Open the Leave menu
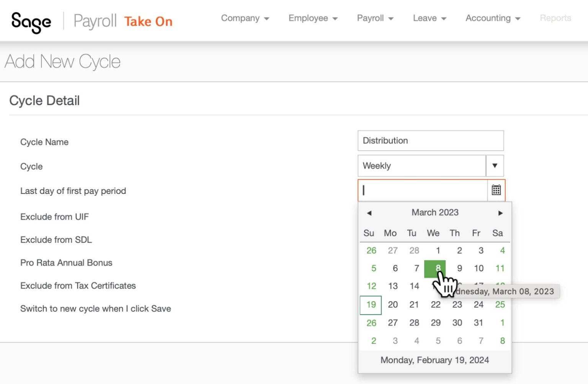Image resolution: width=588 pixels, height=384 pixels. pos(425,18)
